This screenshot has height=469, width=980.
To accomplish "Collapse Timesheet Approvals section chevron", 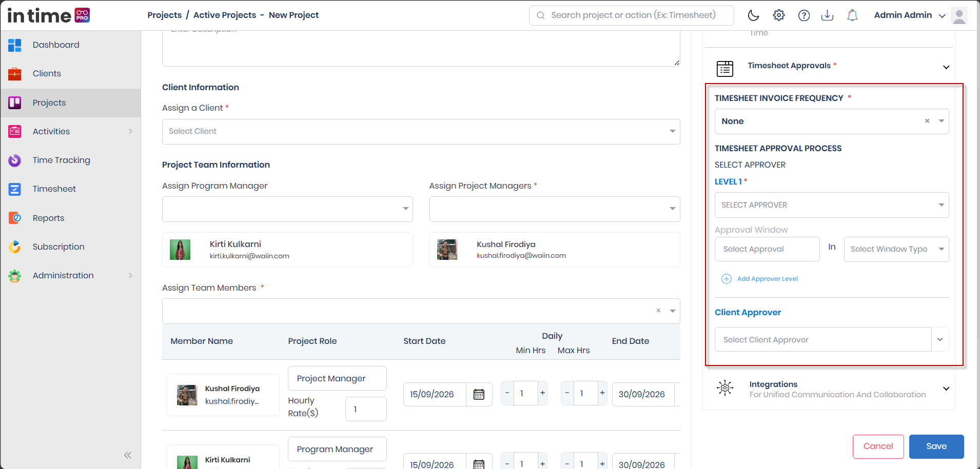I will tap(946, 67).
